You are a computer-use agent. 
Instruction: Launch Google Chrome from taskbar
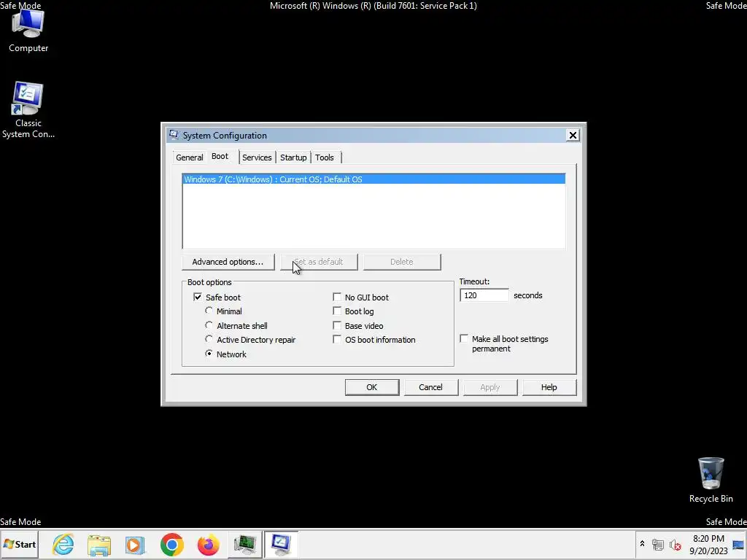click(172, 545)
